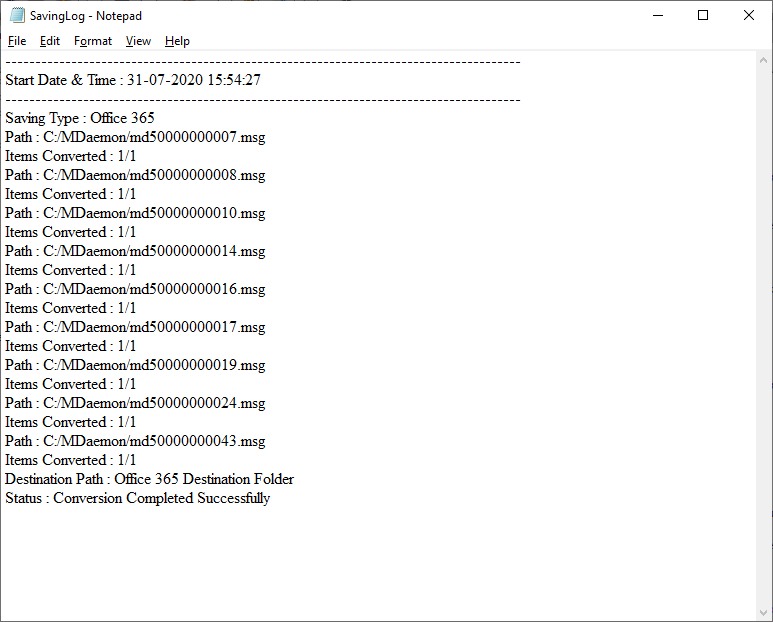Click path line md50000000043.msg

point(135,441)
